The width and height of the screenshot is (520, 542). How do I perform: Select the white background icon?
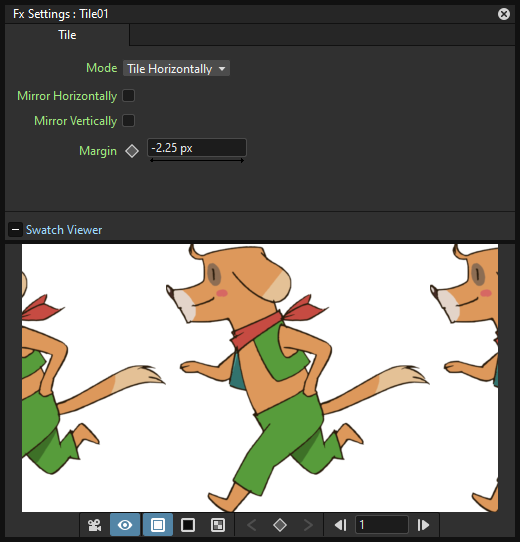158,525
